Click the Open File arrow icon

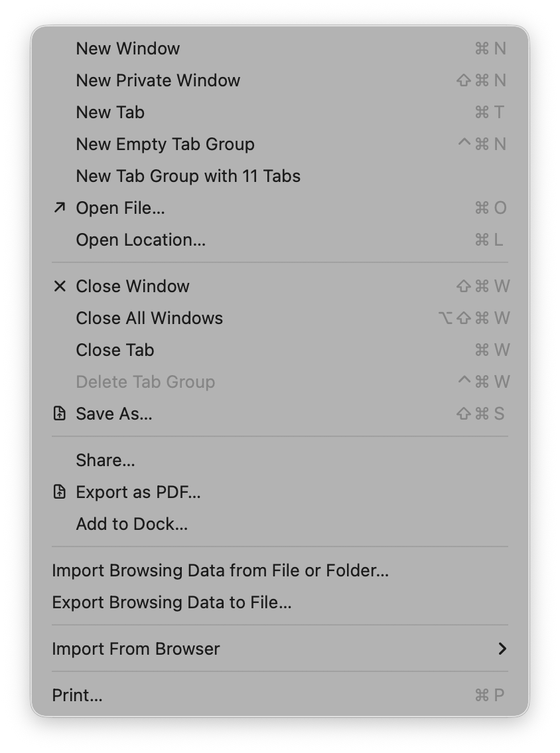pyautogui.click(x=60, y=207)
